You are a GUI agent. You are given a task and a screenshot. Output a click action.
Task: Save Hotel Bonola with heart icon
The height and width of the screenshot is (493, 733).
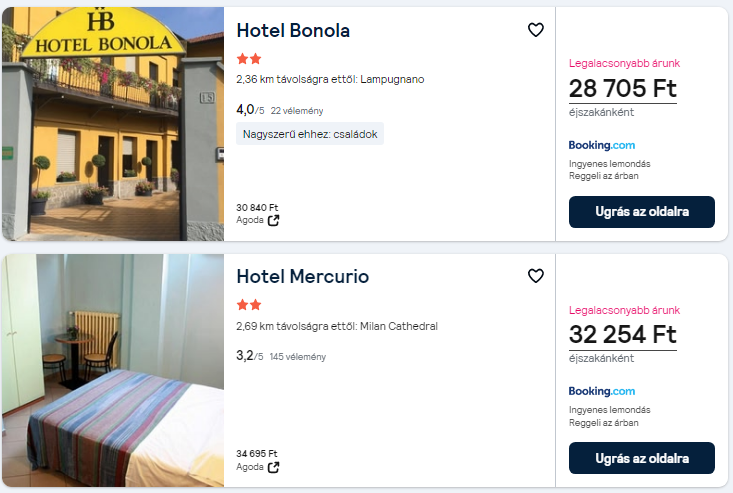pyautogui.click(x=535, y=30)
